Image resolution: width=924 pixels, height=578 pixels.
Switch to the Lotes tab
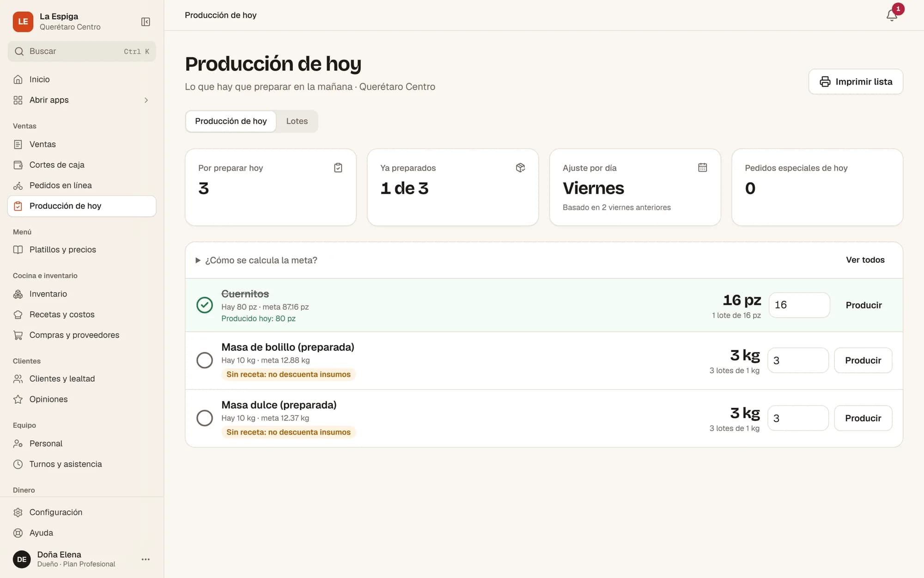tap(297, 121)
